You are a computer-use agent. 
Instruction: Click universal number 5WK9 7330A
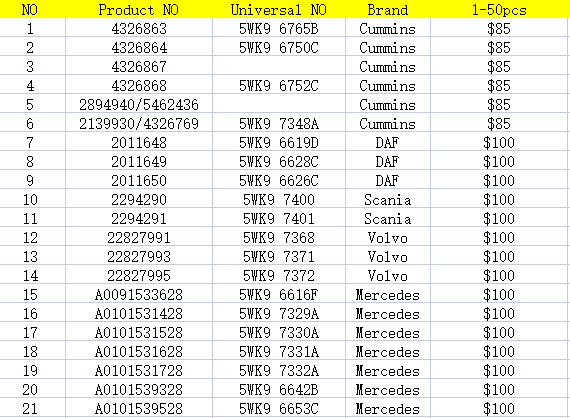[x=279, y=332]
